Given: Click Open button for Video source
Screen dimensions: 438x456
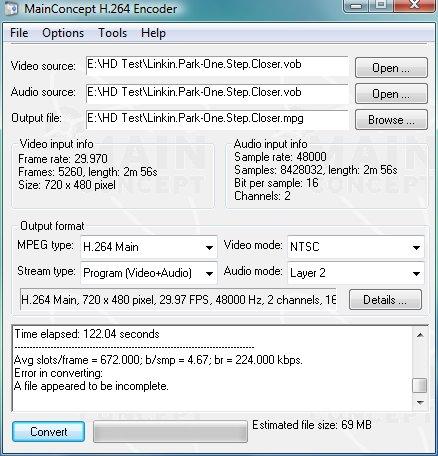Looking at the screenshot, I should click(x=391, y=68).
